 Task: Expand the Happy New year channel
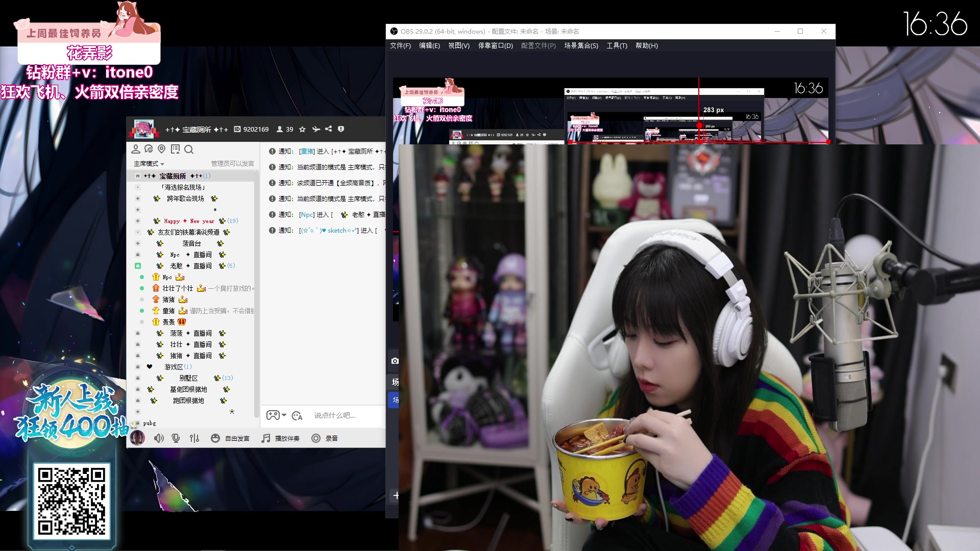click(138, 221)
